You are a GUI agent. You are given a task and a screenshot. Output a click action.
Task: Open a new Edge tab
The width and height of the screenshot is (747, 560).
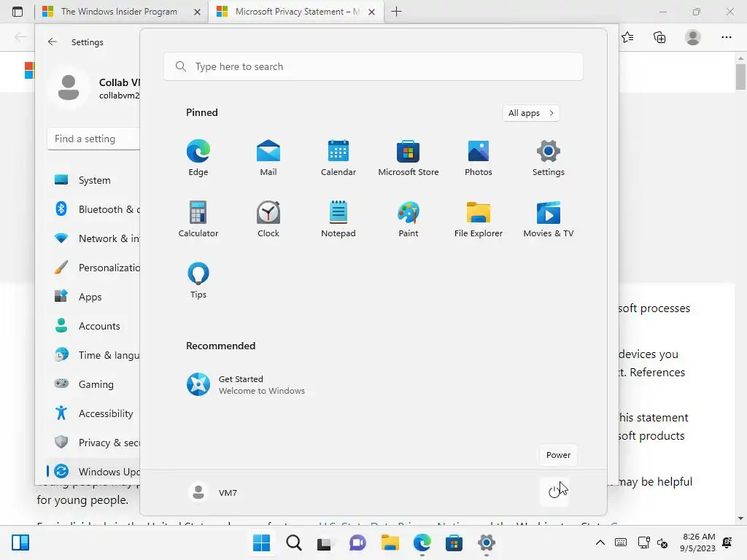click(396, 12)
